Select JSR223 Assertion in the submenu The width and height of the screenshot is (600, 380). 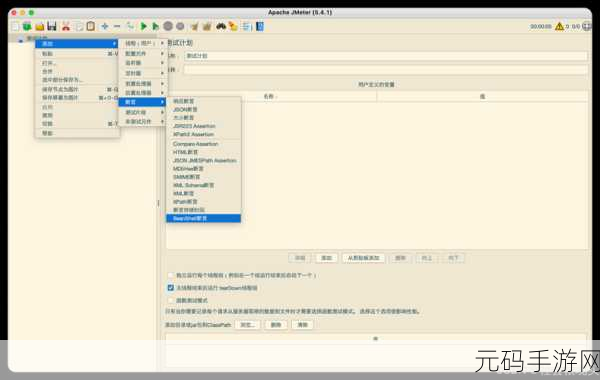click(x=204, y=126)
